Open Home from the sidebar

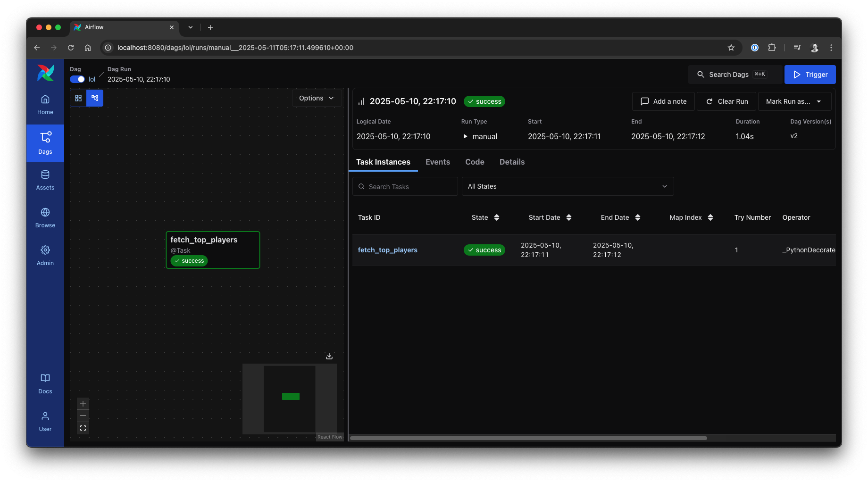(45, 105)
